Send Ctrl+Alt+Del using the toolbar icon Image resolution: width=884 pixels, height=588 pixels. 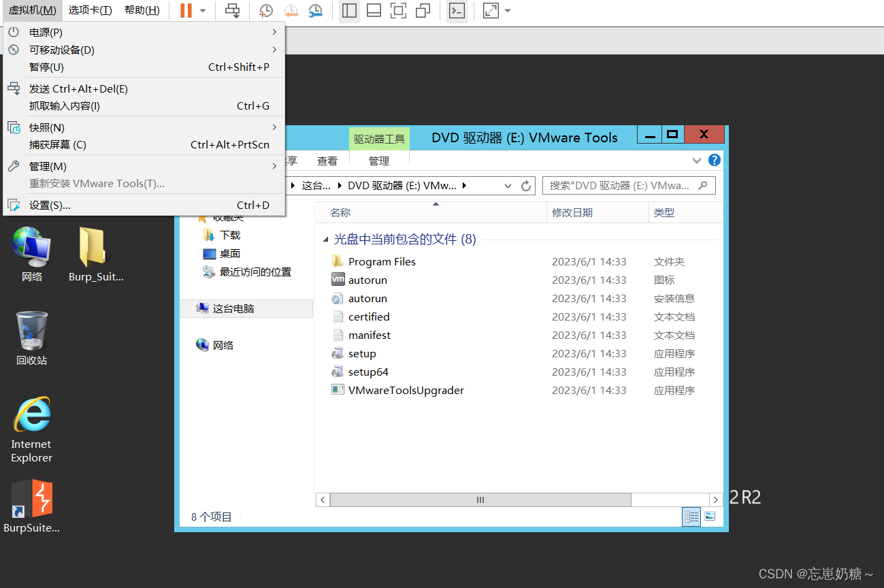(232, 10)
